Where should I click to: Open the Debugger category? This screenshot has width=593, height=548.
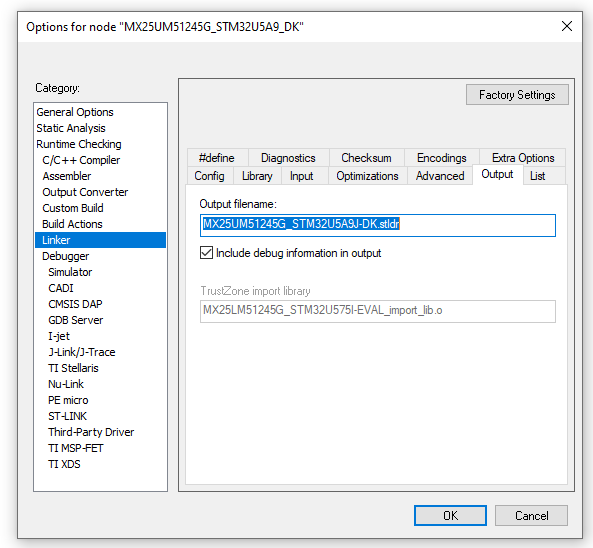click(x=65, y=256)
